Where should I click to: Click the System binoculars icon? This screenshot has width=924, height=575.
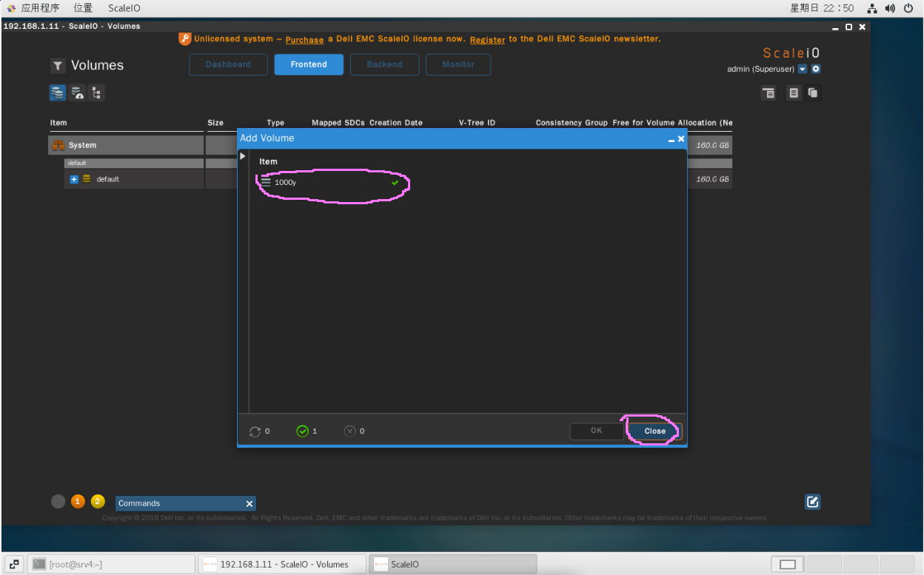click(x=58, y=145)
